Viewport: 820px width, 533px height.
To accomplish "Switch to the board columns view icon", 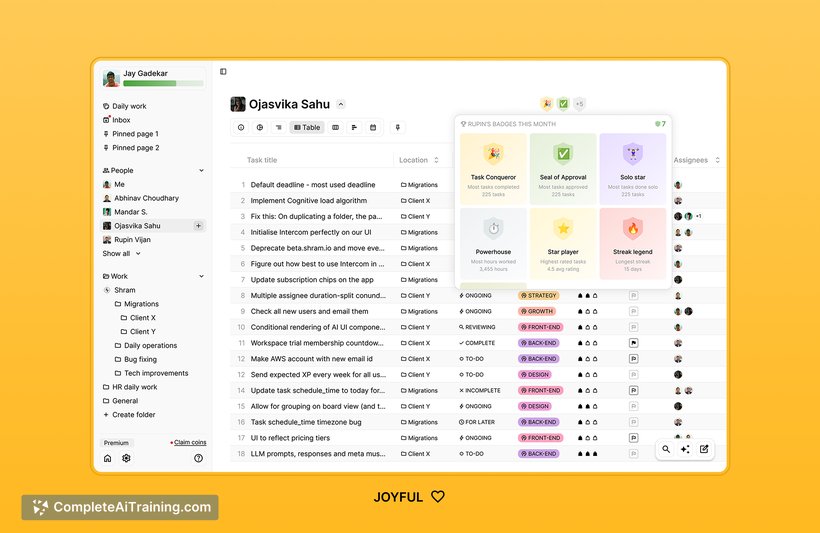I will tap(336, 127).
